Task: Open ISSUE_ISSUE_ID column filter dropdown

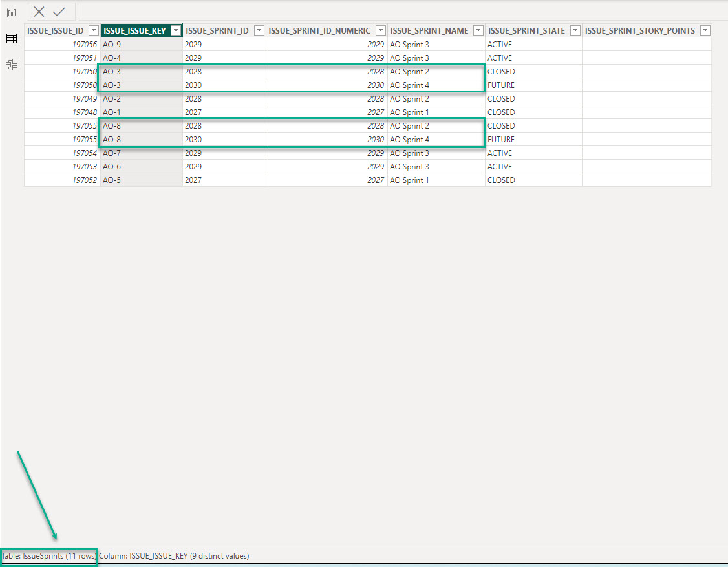Action: click(x=93, y=30)
